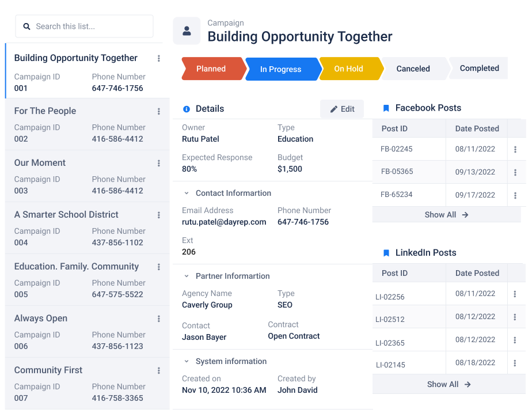Viewport: 532px width, 417px height.
Task: Show all Facebook posts
Action: point(447,215)
